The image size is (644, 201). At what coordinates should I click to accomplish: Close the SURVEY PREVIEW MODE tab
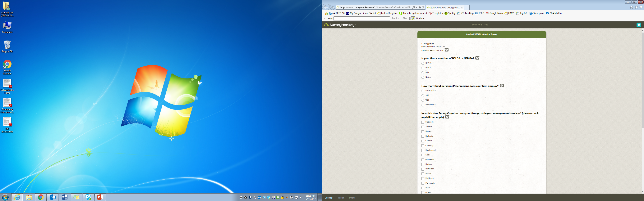click(x=462, y=8)
